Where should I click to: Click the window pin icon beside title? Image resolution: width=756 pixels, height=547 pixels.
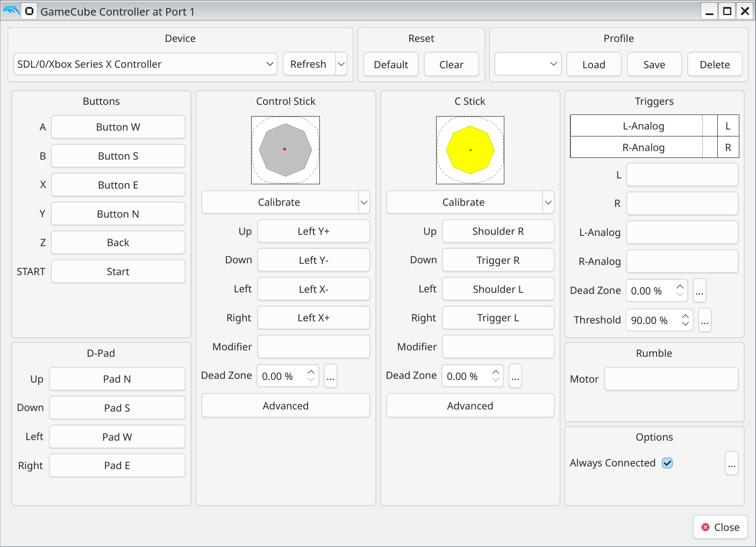tap(29, 11)
